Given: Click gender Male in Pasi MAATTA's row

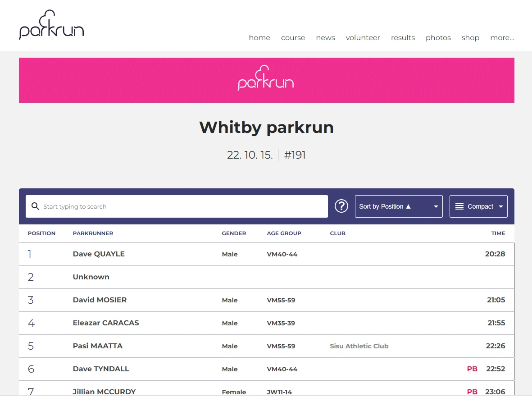Looking at the screenshot, I should [x=230, y=346].
